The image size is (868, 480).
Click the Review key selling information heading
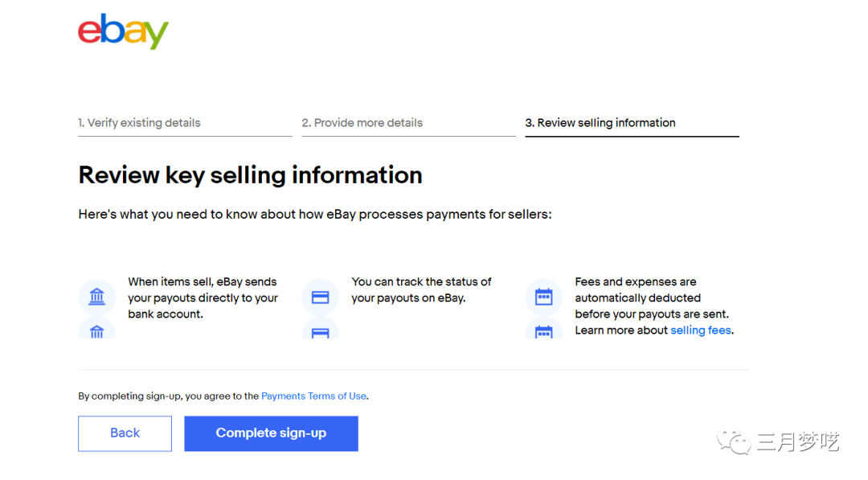(x=250, y=175)
